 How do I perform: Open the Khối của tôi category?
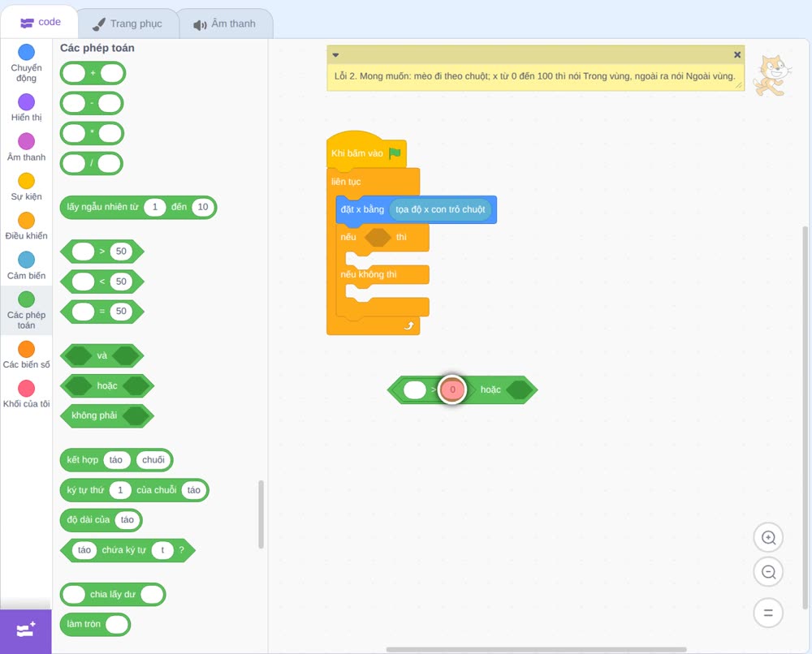(x=27, y=394)
